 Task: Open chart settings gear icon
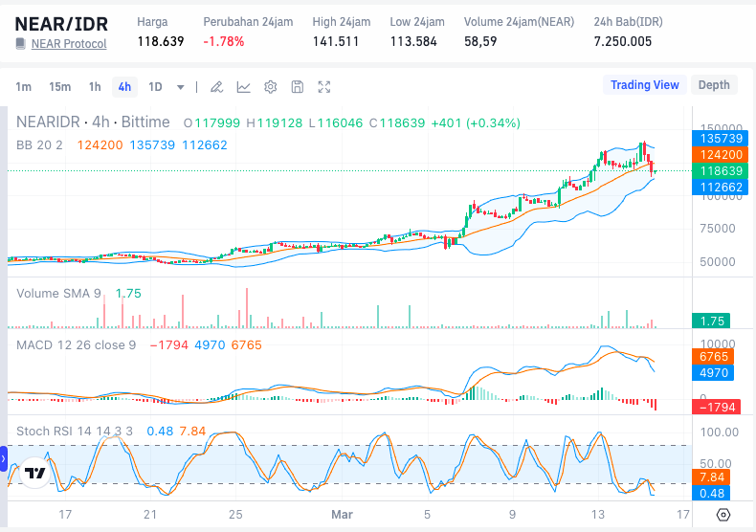271,87
